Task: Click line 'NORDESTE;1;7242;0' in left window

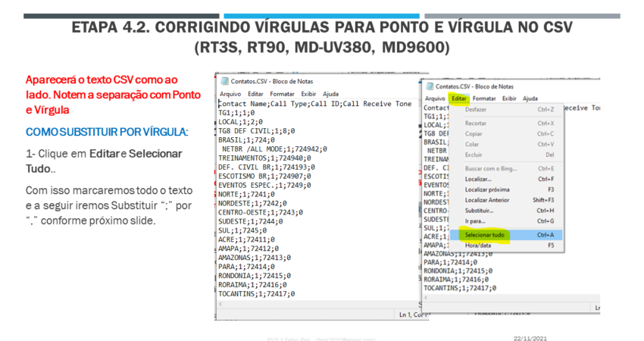Action: tap(252, 203)
